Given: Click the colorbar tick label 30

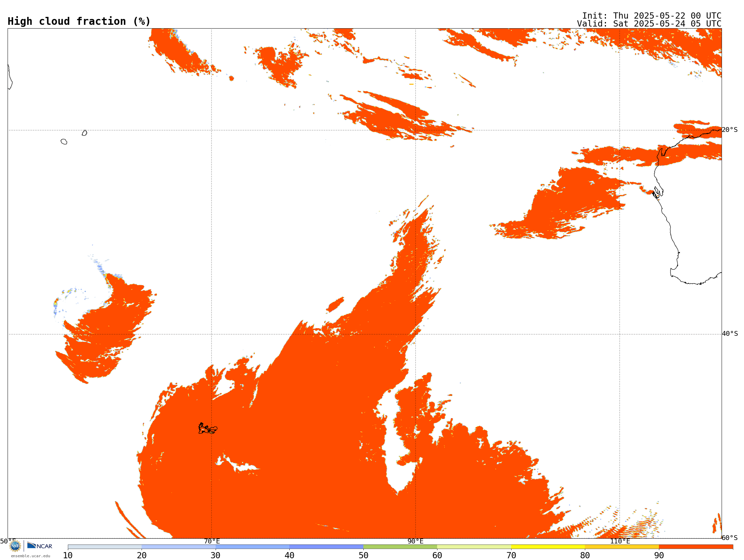Looking at the screenshot, I should point(216,556).
